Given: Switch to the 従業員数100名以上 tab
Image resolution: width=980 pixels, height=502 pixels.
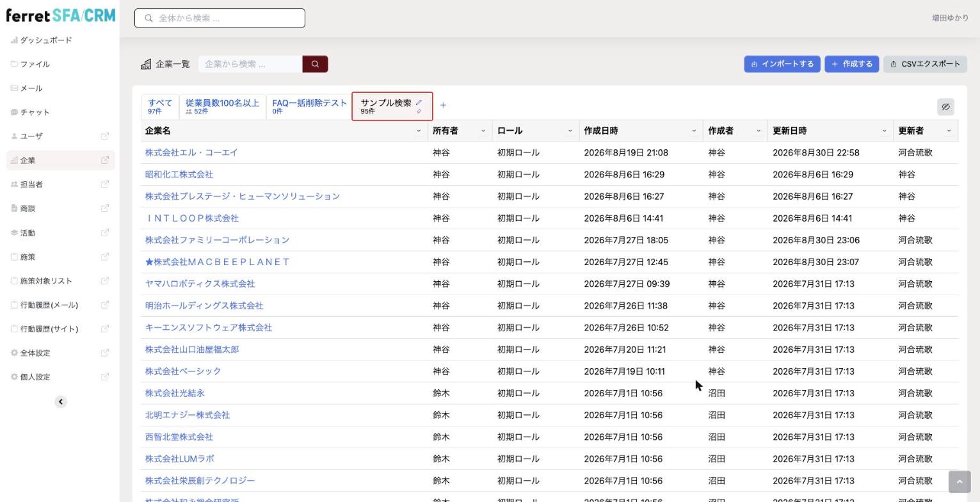Looking at the screenshot, I should pos(222,106).
